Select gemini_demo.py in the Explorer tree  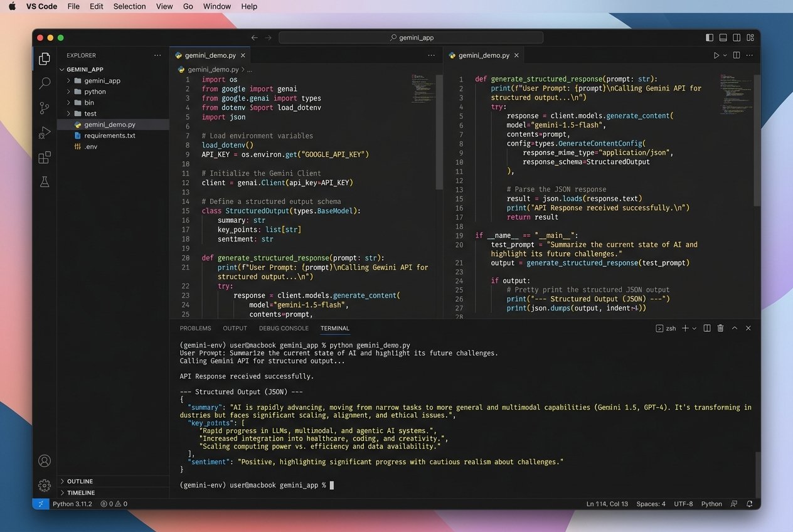point(114,124)
